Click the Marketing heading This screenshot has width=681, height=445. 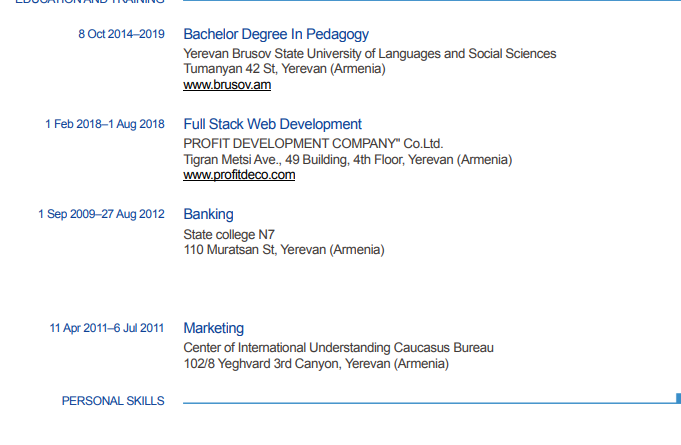214,328
